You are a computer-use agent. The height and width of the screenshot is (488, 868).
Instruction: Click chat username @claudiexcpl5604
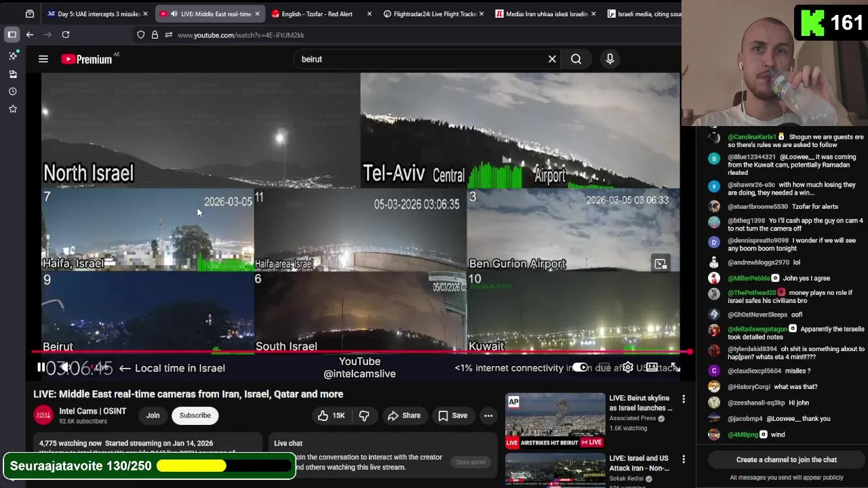tap(755, 371)
